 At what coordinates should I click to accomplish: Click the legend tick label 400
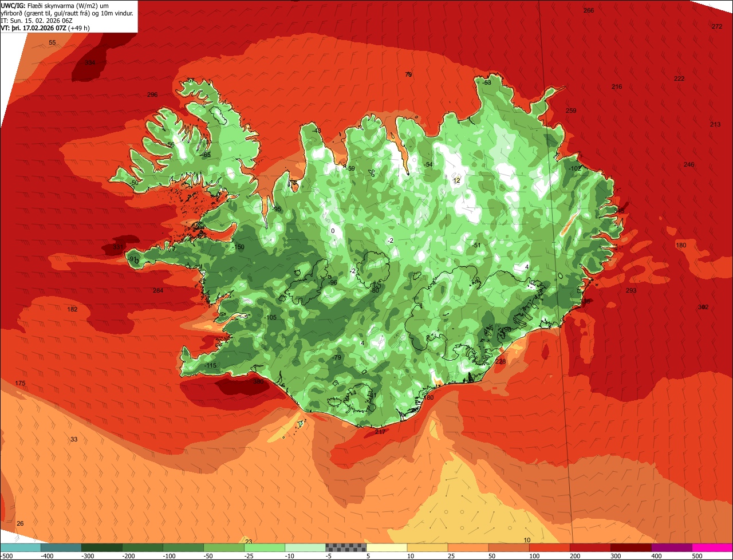pyautogui.click(x=655, y=556)
